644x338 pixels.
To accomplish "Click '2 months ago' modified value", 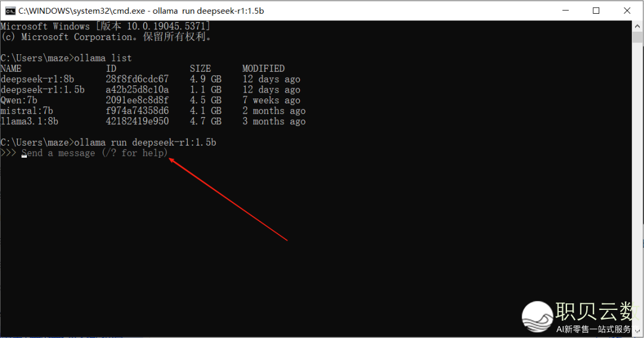I will coord(274,110).
